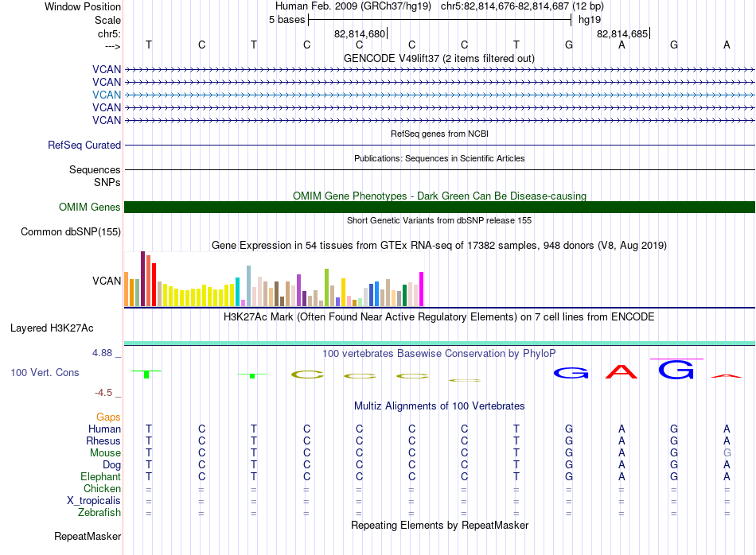
Task: Click the light blue VCAN transcript label
Action: pos(107,95)
